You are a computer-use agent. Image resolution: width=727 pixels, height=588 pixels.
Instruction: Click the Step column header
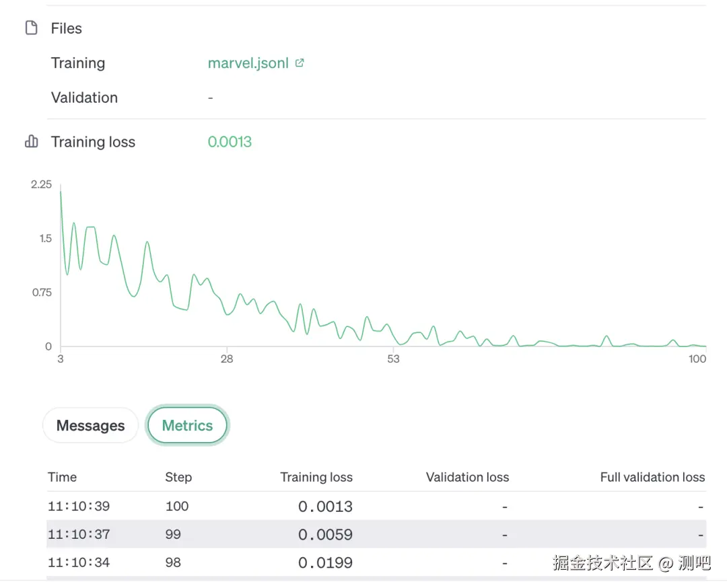coord(178,477)
